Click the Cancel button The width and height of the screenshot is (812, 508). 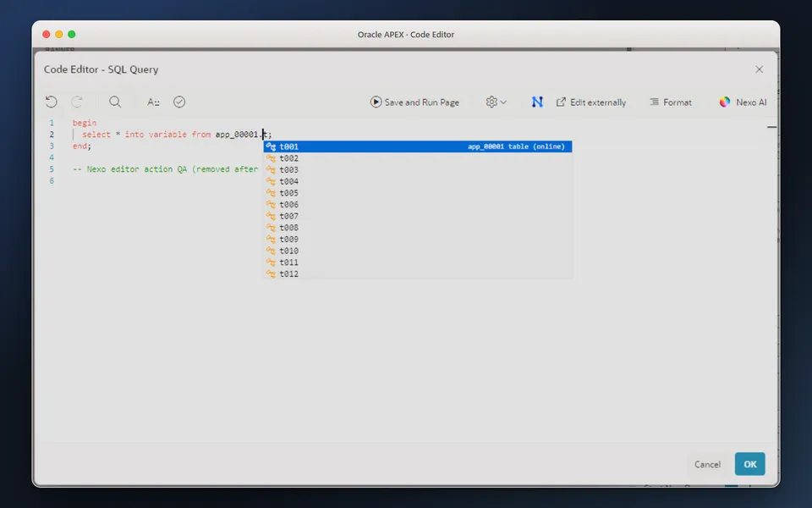click(x=707, y=464)
